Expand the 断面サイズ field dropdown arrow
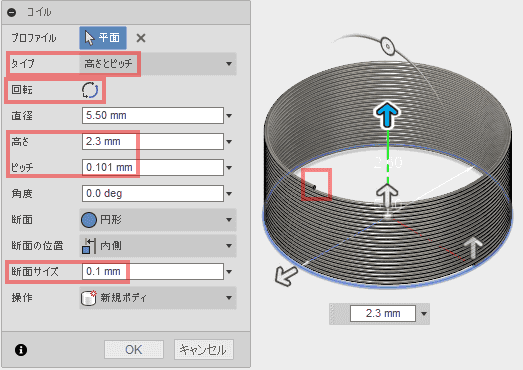 click(229, 272)
